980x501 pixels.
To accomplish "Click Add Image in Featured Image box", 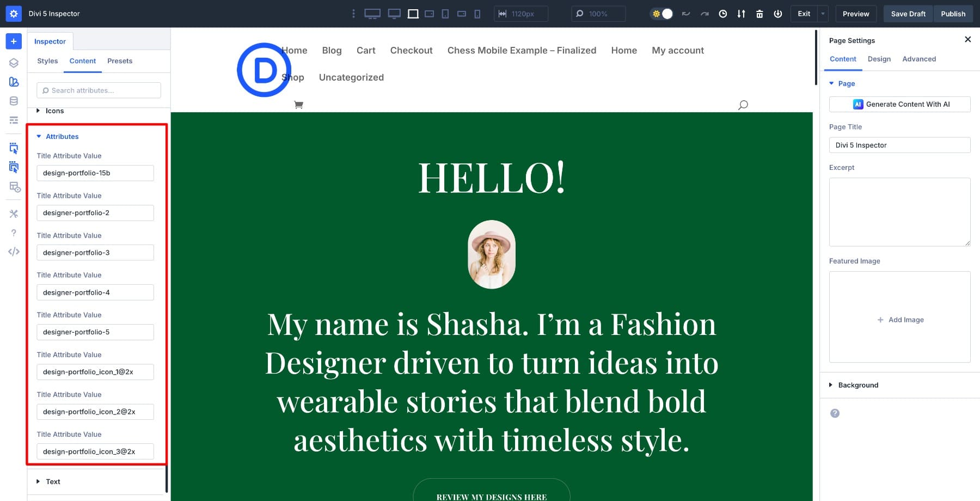I will coord(900,320).
